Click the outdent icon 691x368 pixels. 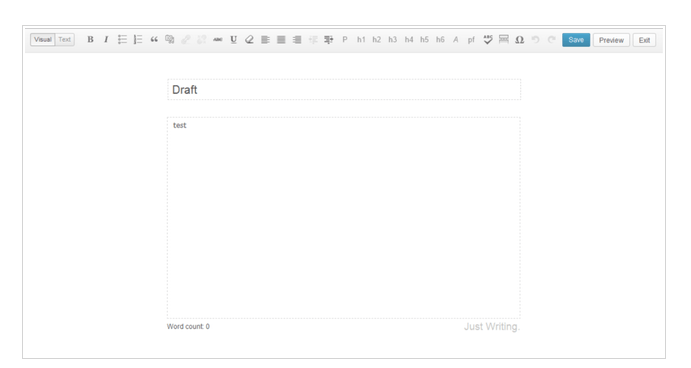click(313, 40)
